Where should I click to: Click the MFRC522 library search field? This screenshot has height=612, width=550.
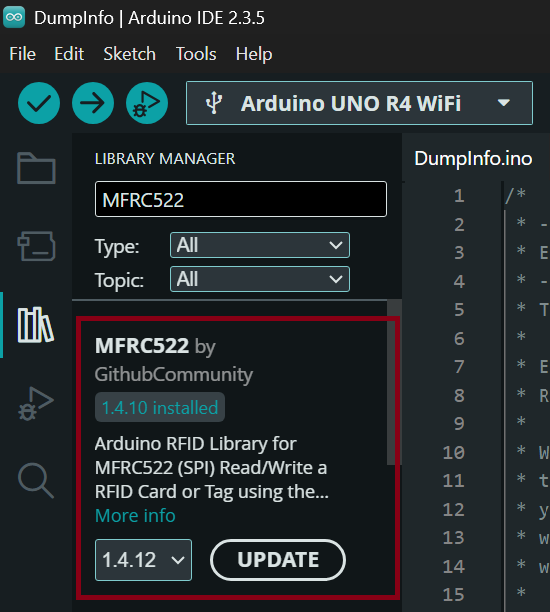(x=241, y=199)
